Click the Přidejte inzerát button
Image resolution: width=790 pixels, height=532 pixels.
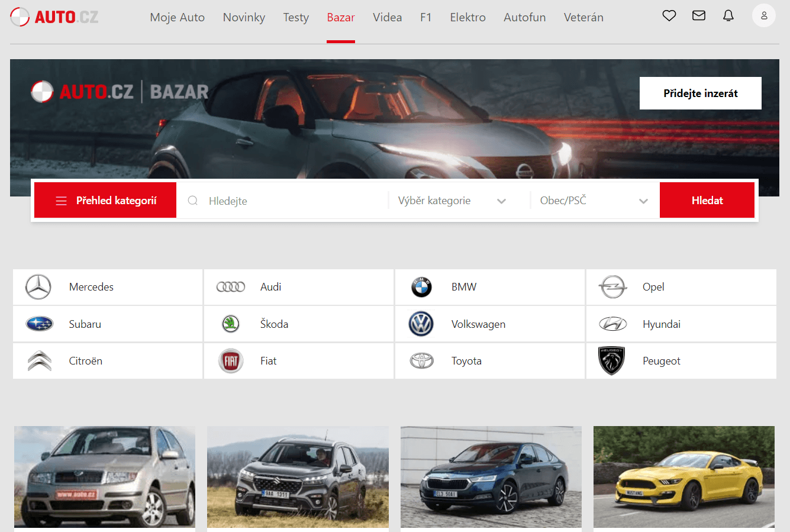[701, 93]
